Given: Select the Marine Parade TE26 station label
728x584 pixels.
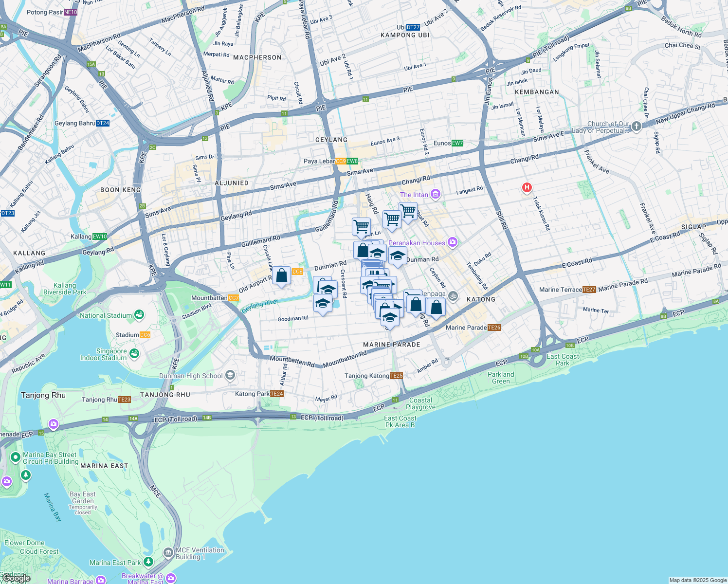Looking at the screenshot, I should [x=473, y=328].
